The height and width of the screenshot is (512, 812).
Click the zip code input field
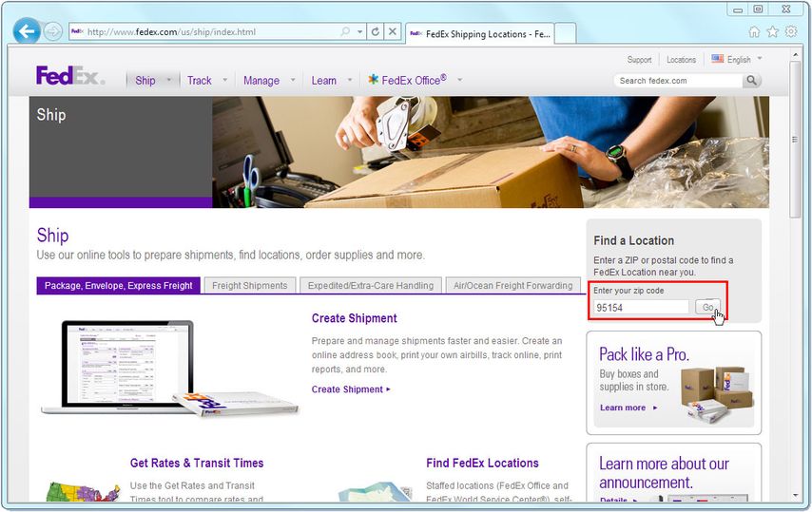coord(641,308)
